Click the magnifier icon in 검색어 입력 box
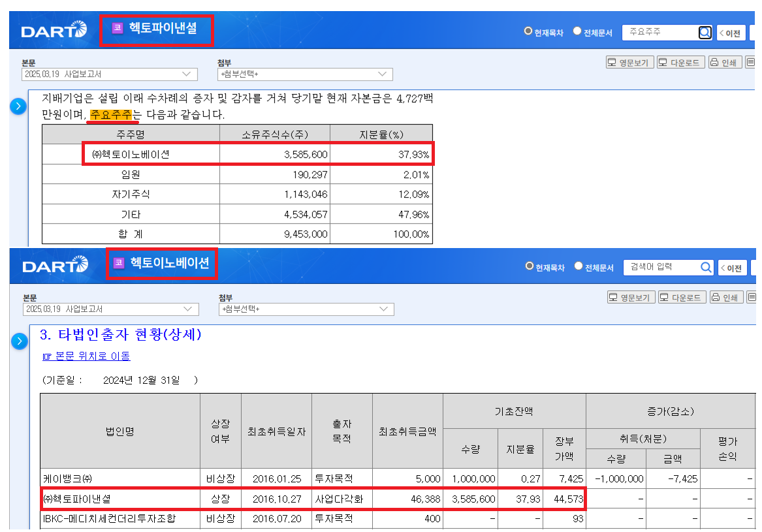This screenshot has width=762, height=532. tap(706, 267)
